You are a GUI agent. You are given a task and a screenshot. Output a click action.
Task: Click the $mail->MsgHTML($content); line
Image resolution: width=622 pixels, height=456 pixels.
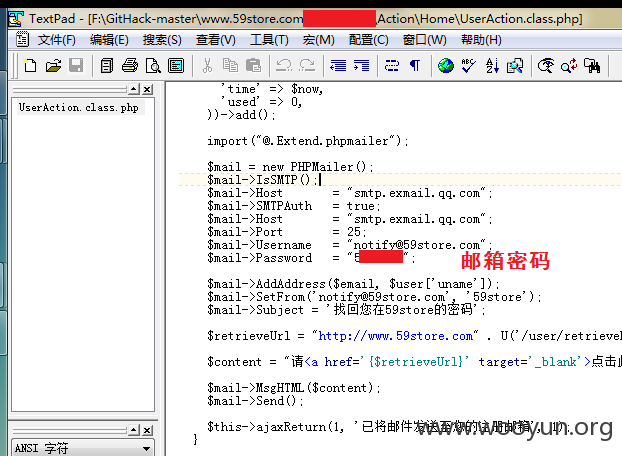pos(294,387)
